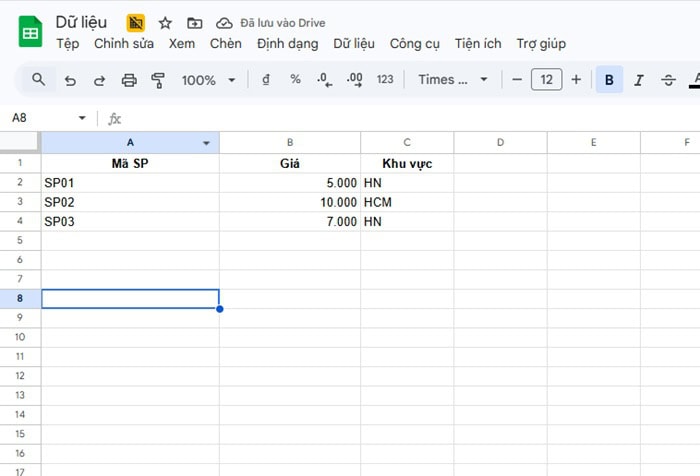
Task: Print the spreadsheet
Action: (128, 80)
